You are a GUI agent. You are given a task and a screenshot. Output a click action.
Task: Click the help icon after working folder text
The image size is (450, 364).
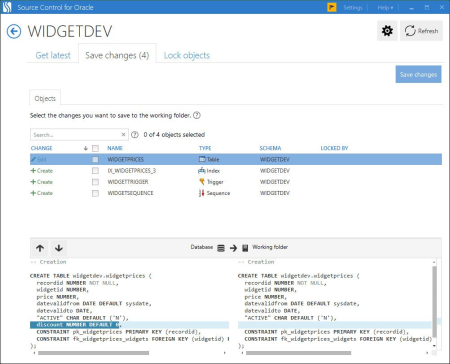point(197,115)
